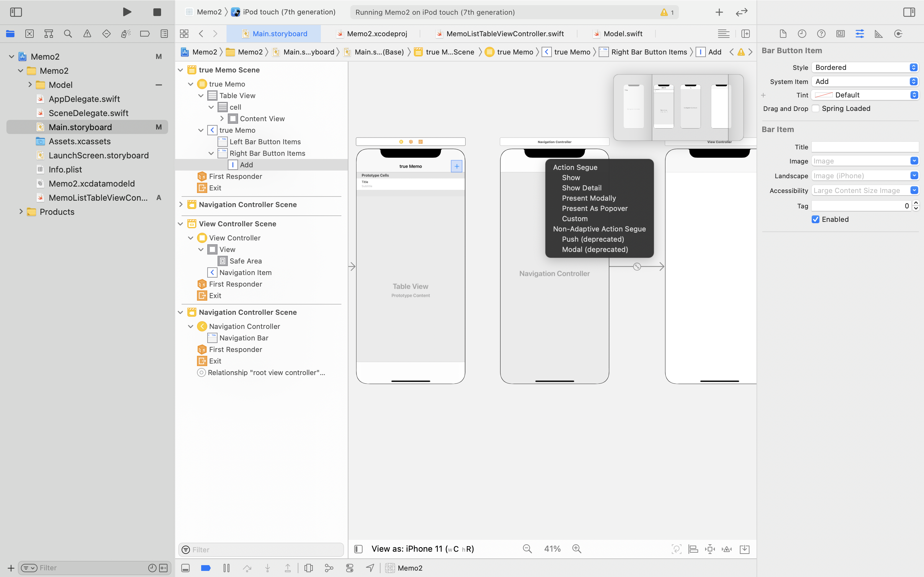The height and width of the screenshot is (577, 924).
Task: Show the Identity inspector
Action: click(840, 34)
